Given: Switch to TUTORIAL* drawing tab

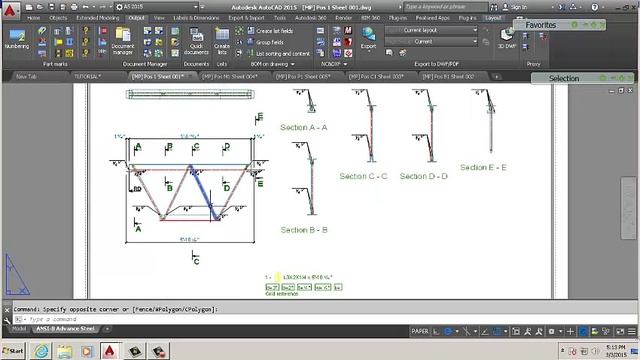Looking at the screenshot, I should click(x=87, y=76).
